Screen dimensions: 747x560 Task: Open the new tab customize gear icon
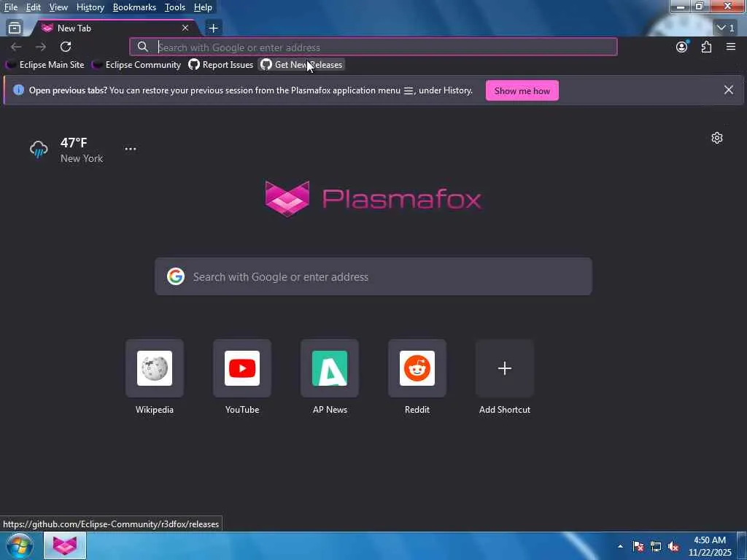coord(717,138)
